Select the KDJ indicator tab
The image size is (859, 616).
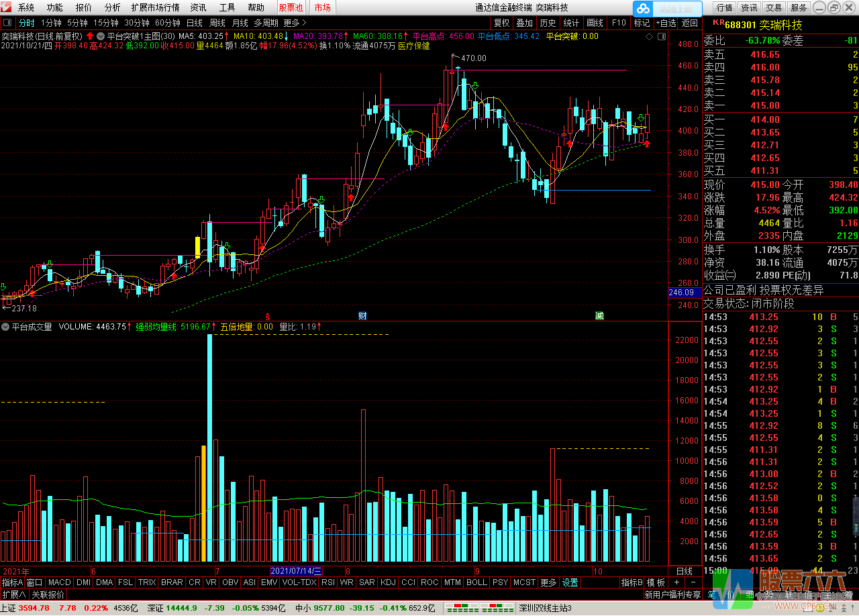pos(388,582)
